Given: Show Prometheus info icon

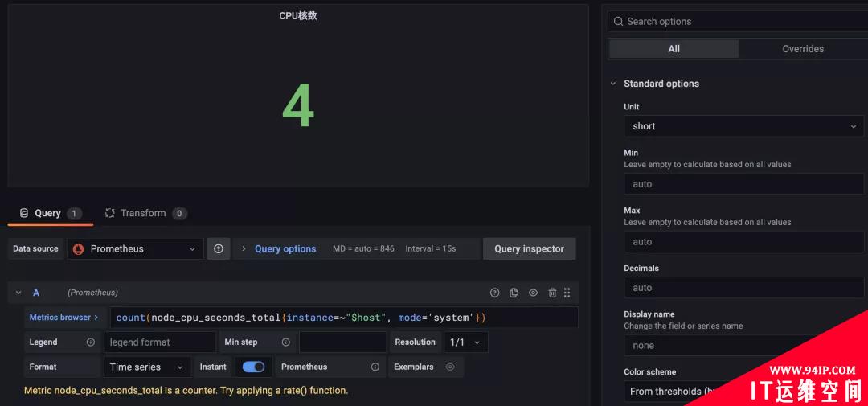Looking at the screenshot, I should [x=375, y=367].
